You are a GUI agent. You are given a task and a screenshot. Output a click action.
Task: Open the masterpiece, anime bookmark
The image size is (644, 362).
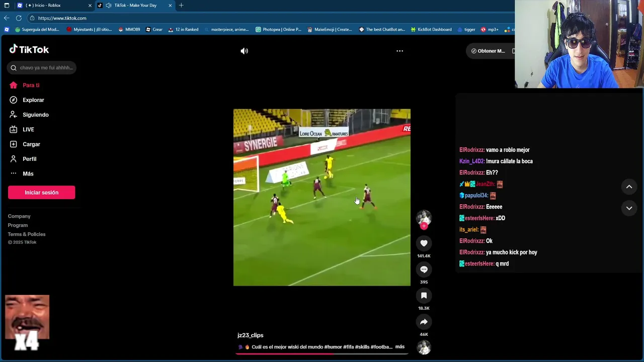226,30
